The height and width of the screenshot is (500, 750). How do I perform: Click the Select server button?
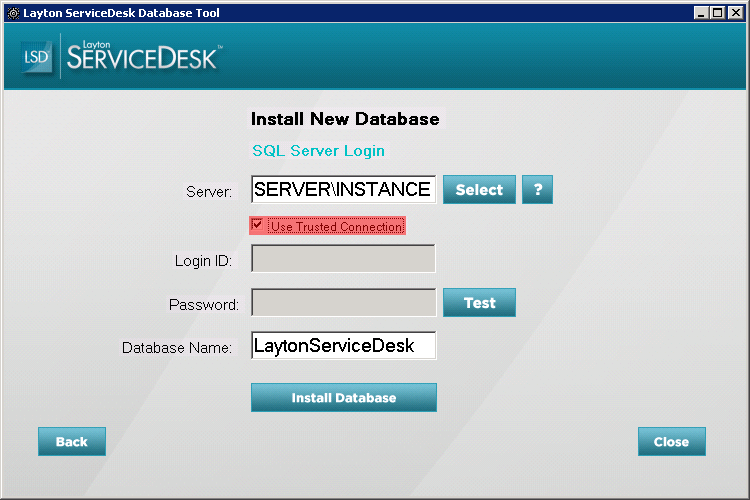pos(479,189)
